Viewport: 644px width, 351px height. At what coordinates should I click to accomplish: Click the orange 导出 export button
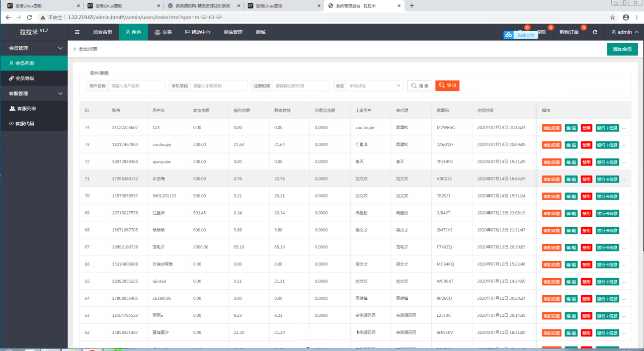coord(447,86)
